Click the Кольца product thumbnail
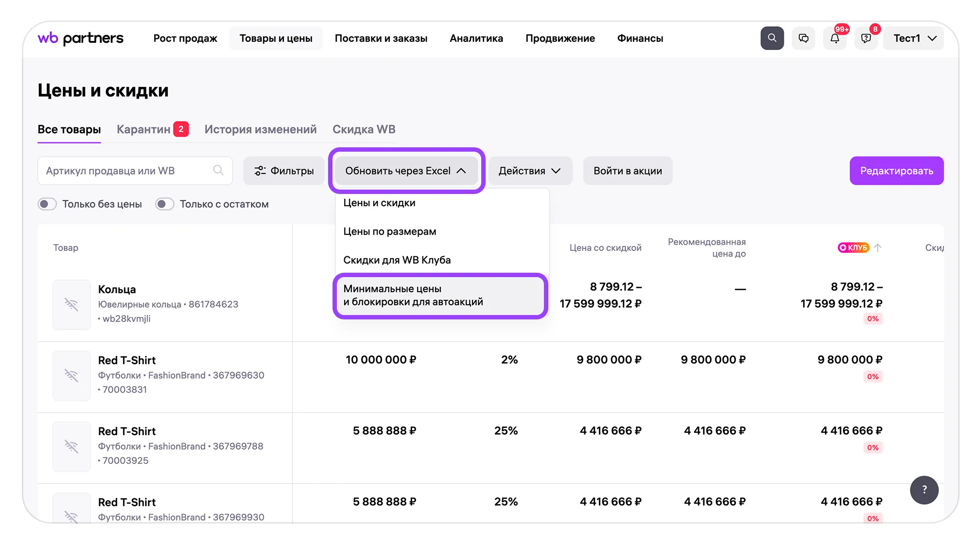The height and width of the screenshot is (544, 980). 71,305
